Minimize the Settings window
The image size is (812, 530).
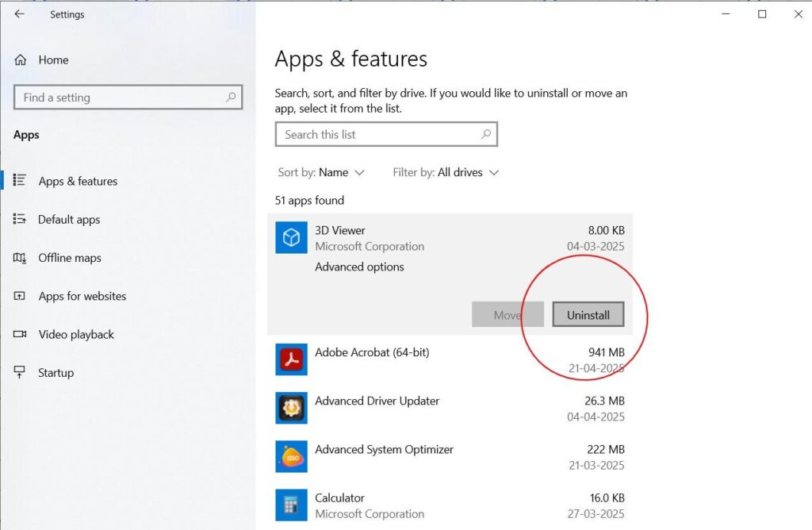726,14
